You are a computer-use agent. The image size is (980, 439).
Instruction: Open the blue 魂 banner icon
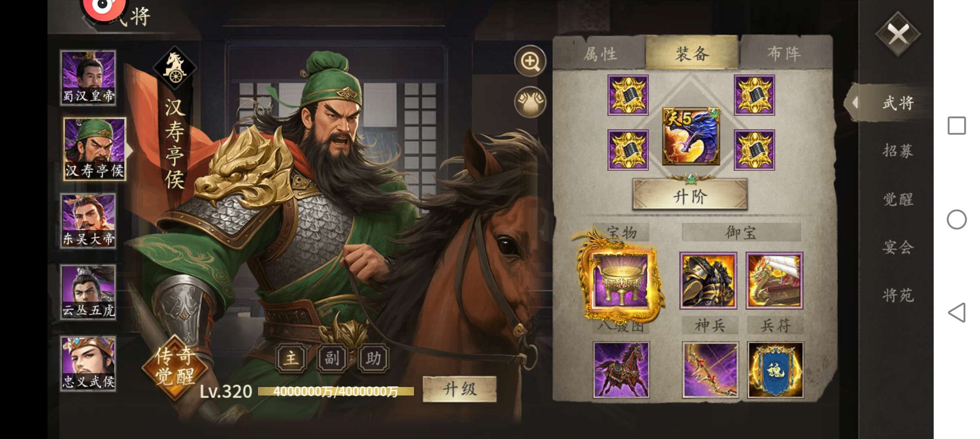coord(775,369)
